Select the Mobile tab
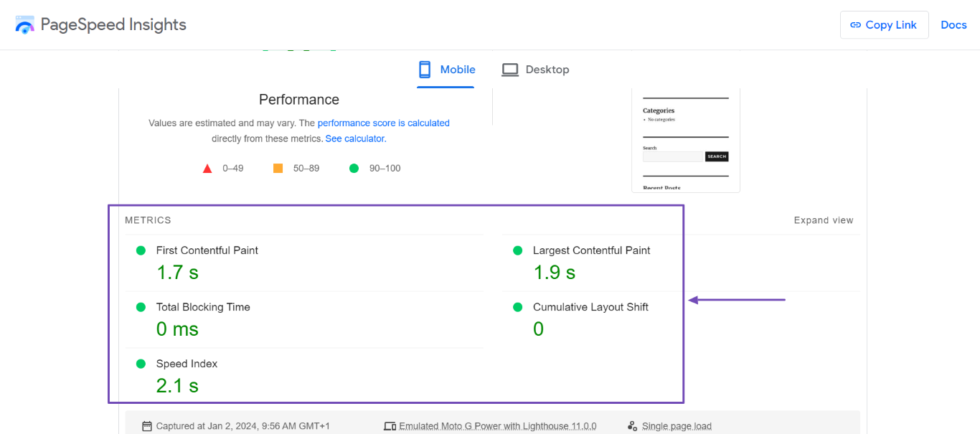The width and height of the screenshot is (980, 434). (456, 69)
